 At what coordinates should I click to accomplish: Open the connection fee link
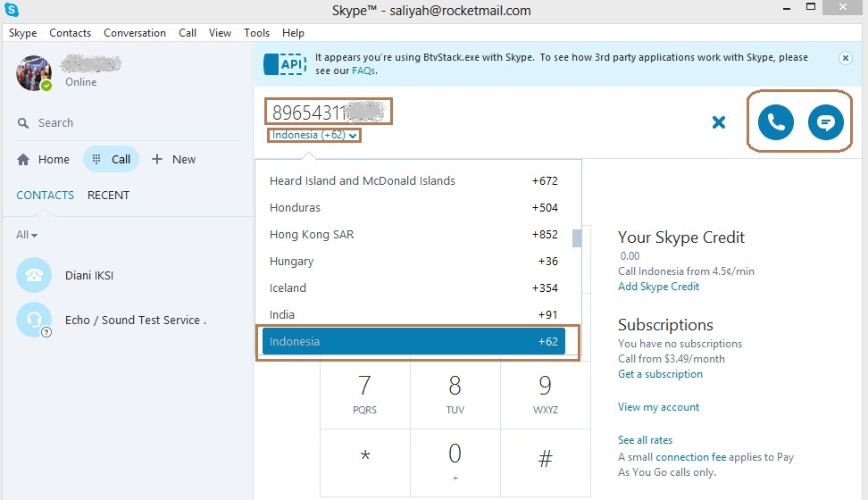point(690,457)
